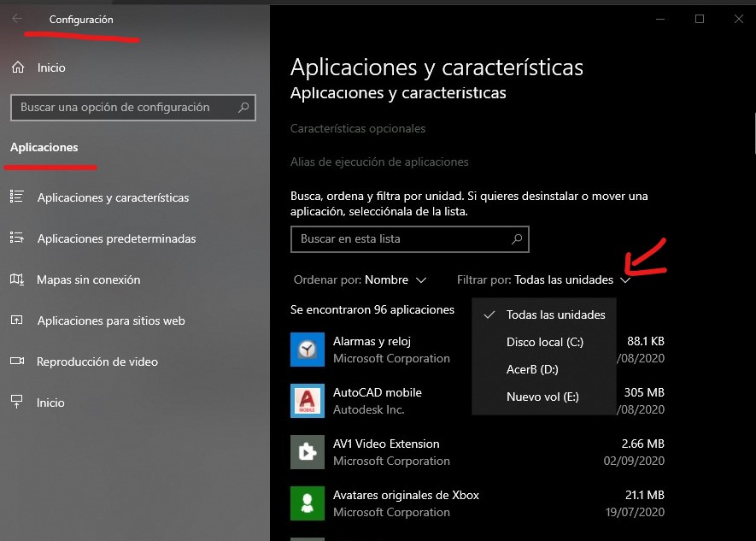Click the Se encontraron 96 aplicaciones text
This screenshot has height=541, width=756.
click(x=372, y=309)
